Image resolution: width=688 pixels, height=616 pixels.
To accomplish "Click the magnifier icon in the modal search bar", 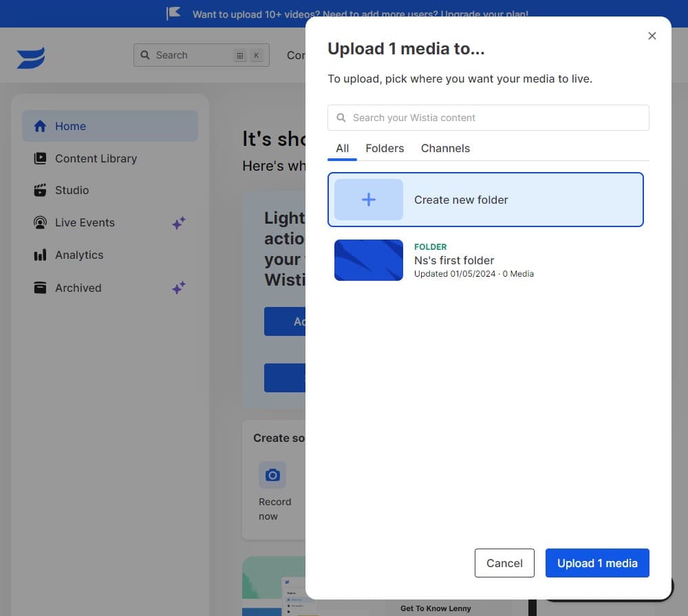I will pos(341,118).
